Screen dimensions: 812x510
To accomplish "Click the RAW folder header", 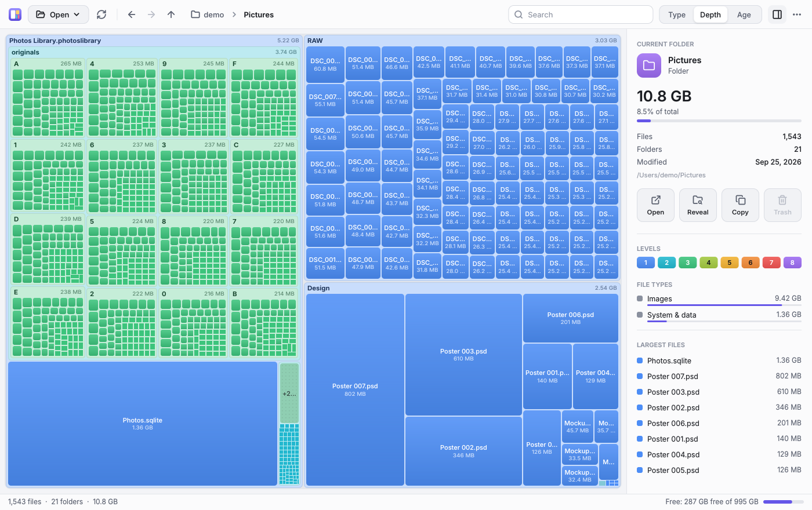I will click(x=462, y=41).
